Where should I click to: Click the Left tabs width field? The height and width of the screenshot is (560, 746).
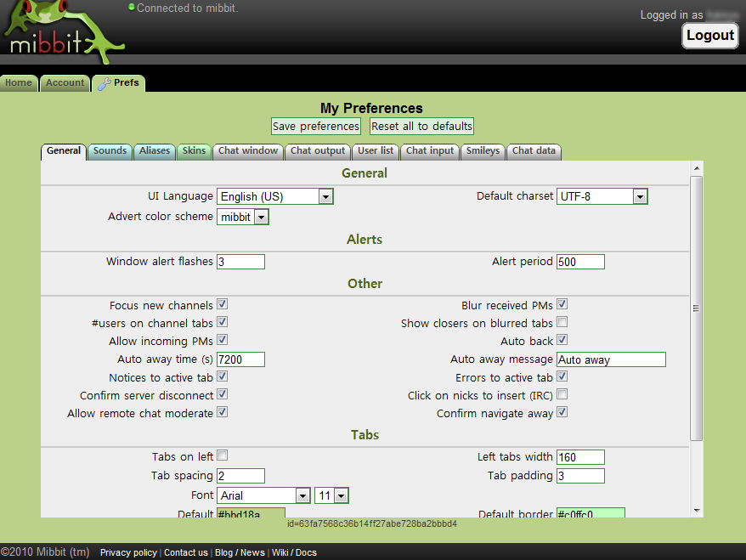click(x=580, y=457)
